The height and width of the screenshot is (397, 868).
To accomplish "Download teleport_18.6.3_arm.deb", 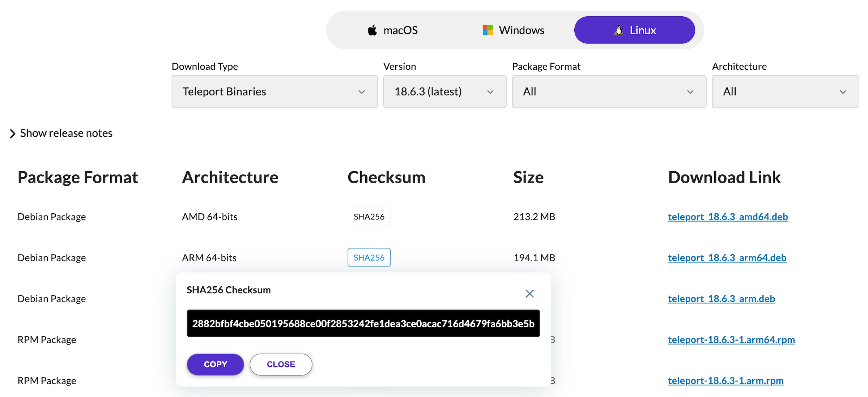I will [721, 299].
